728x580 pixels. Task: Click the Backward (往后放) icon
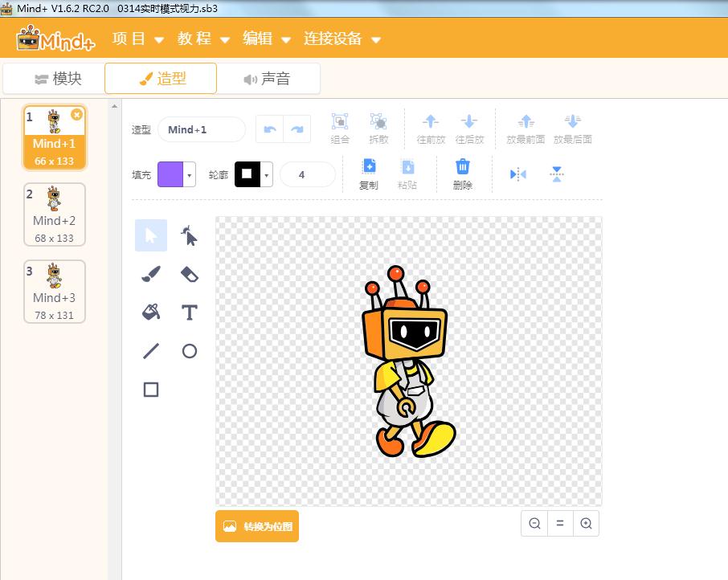coord(469,121)
